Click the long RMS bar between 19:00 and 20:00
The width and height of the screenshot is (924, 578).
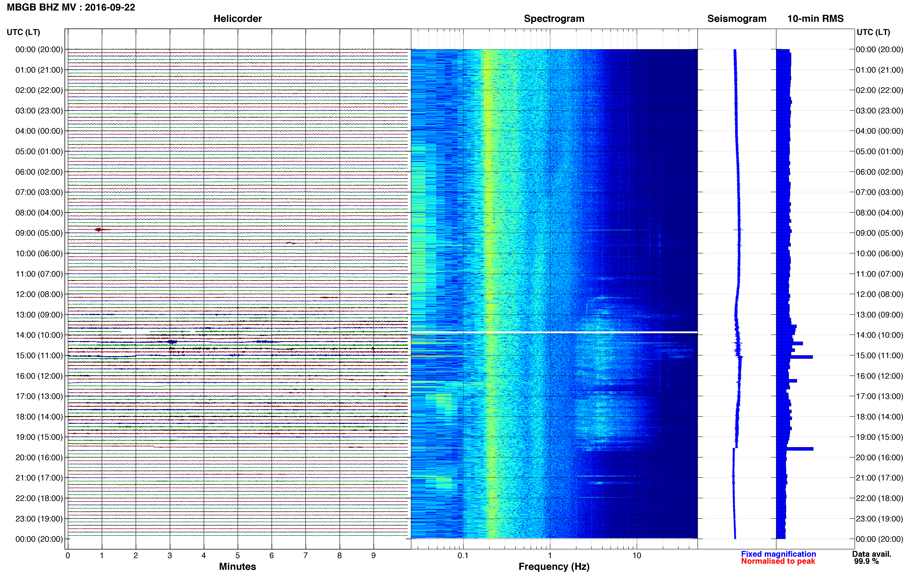coord(795,449)
